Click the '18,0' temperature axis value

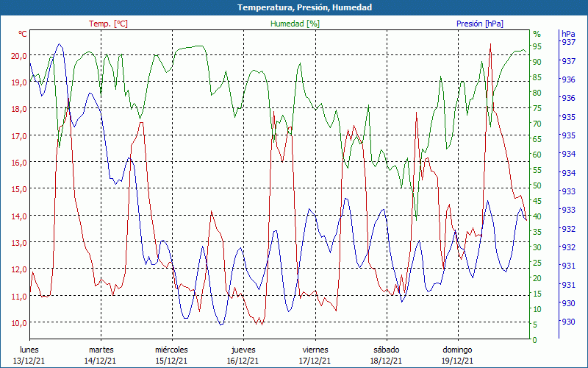point(19,109)
